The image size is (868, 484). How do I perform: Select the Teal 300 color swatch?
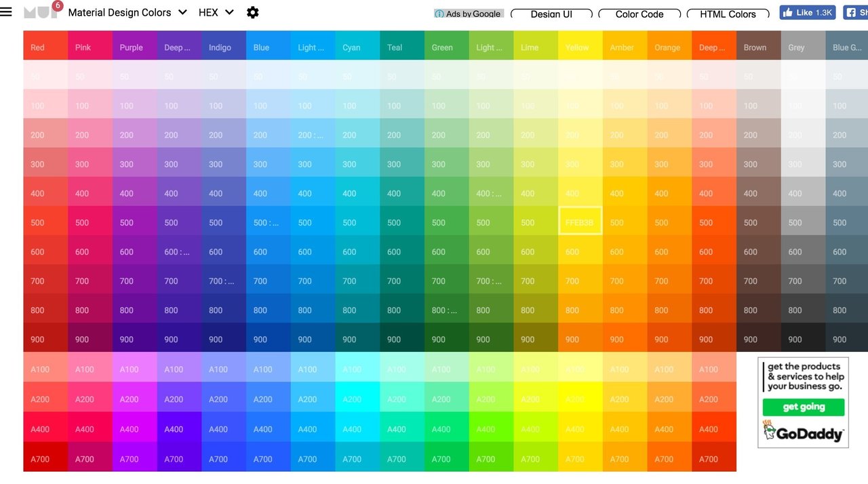401,163
